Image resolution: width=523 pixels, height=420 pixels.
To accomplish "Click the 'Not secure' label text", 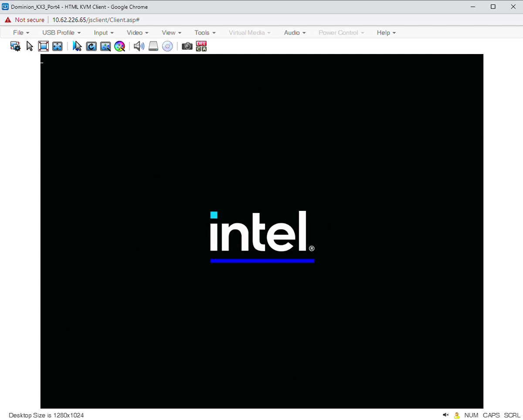I will (30, 20).
